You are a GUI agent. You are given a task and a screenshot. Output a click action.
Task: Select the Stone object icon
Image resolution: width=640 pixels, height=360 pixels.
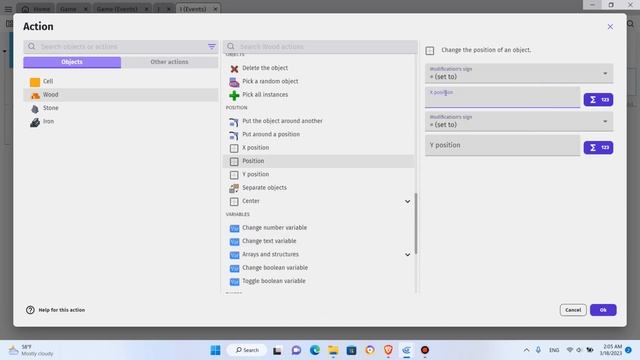(x=35, y=109)
